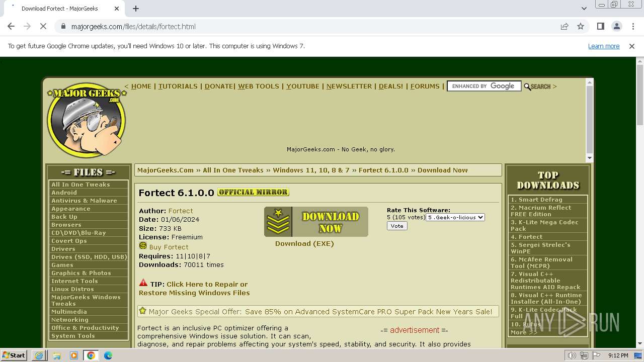Open Windows Media Player from taskbar

click(x=74, y=355)
